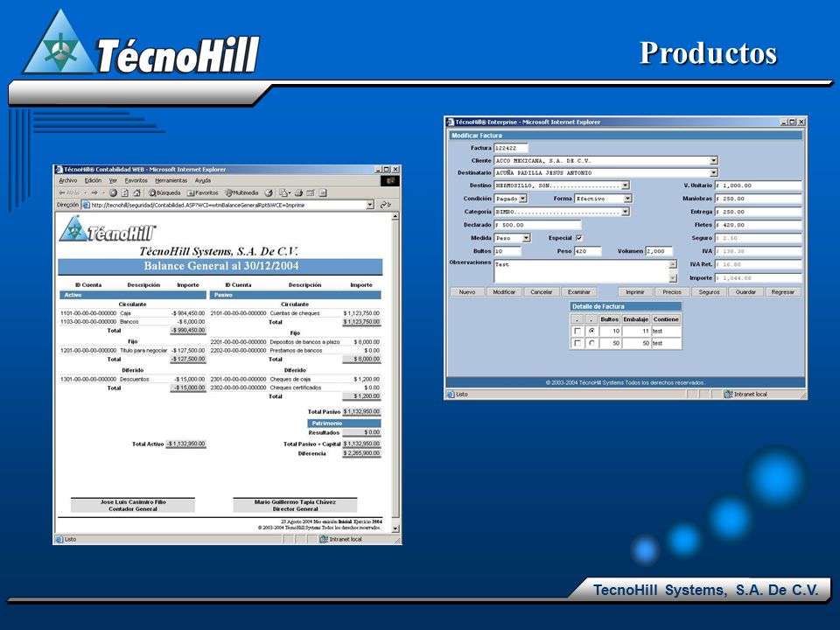Viewport: 840px width, 630px height.
Task: Click into the Factura number field
Action: pos(510,148)
